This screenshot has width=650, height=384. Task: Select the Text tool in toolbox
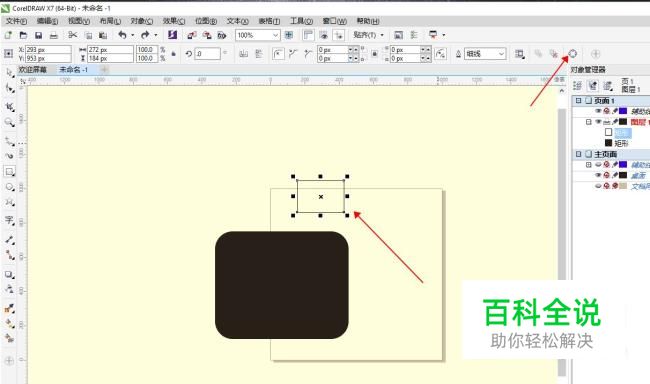click(x=10, y=220)
